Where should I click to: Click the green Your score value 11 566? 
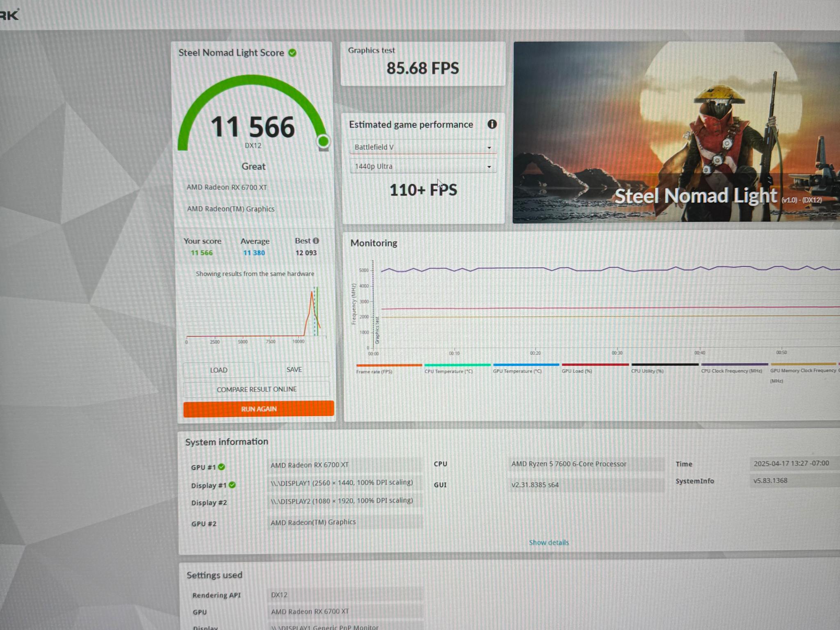tap(201, 253)
